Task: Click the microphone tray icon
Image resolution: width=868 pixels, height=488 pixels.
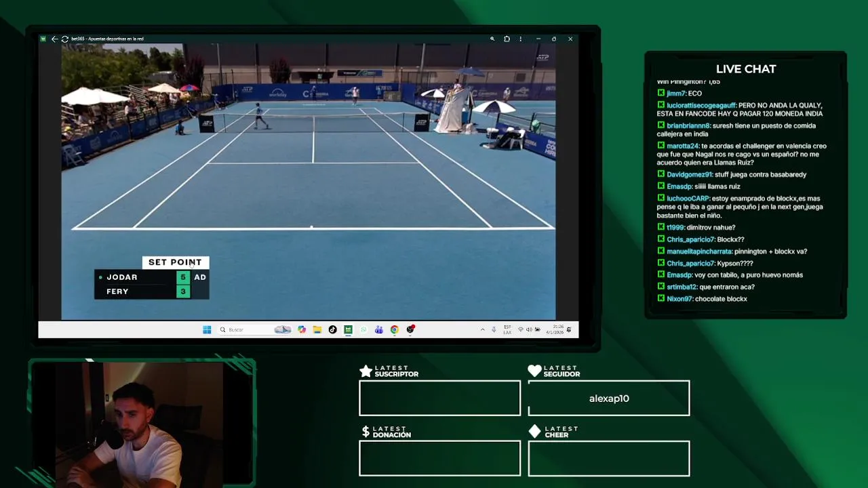Action: [494, 329]
